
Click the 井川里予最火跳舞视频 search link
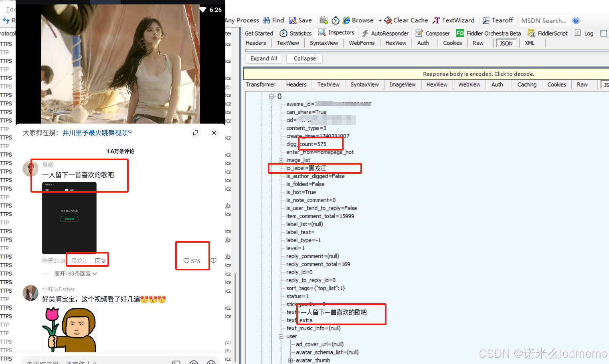coord(97,133)
